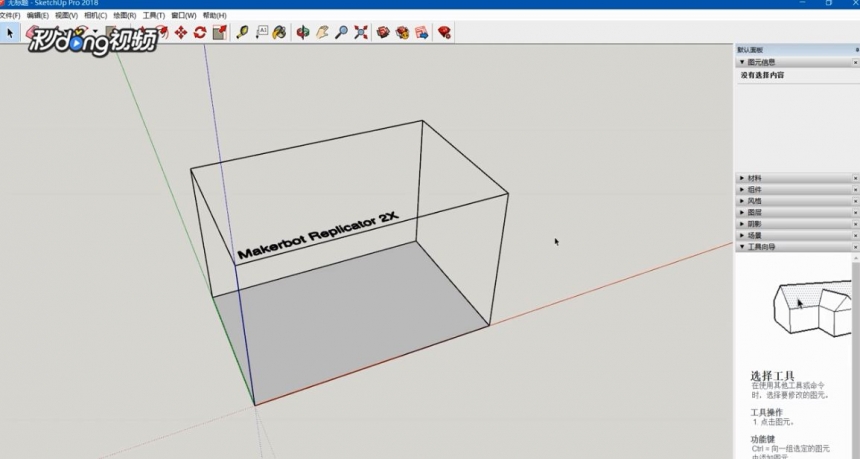The height and width of the screenshot is (459, 860).
Task: Open the 相机(C) menu
Action: click(95, 15)
